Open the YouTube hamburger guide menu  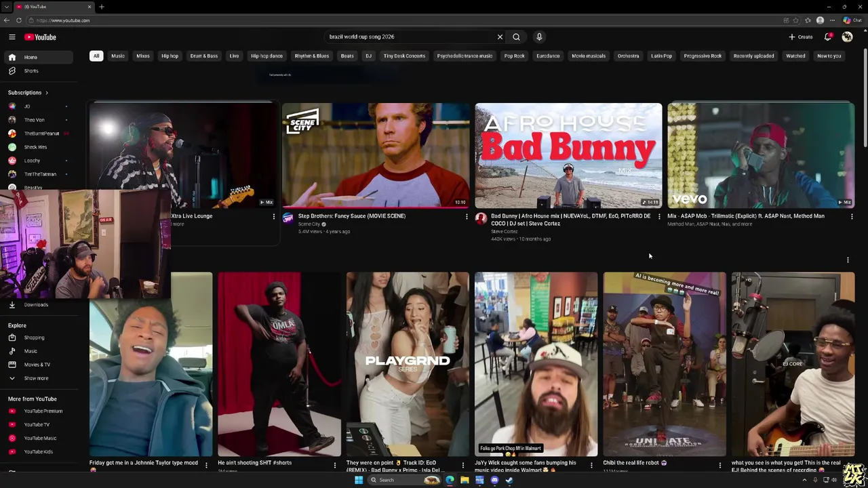pos(12,37)
